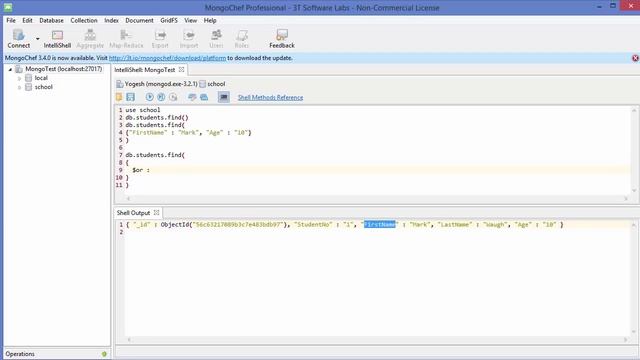Viewport: 640px width, 360px height.
Task: Open the Document menu
Action: (x=139, y=20)
